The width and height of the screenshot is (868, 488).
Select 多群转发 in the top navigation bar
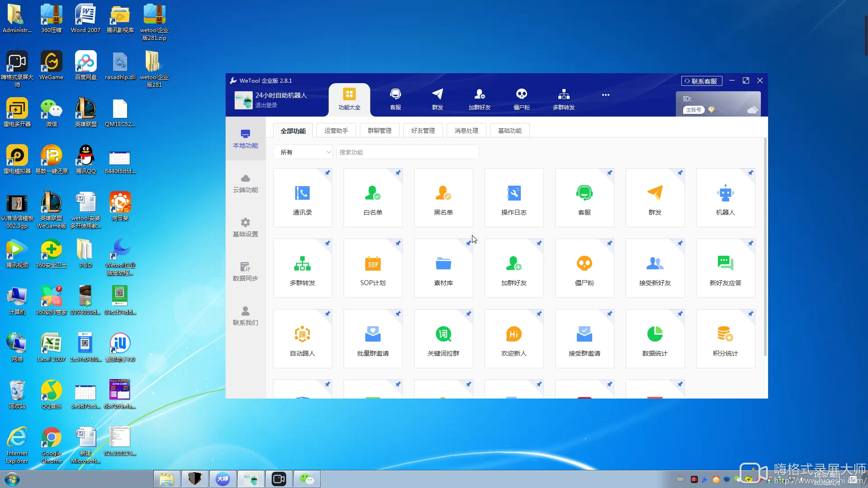click(x=564, y=100)
